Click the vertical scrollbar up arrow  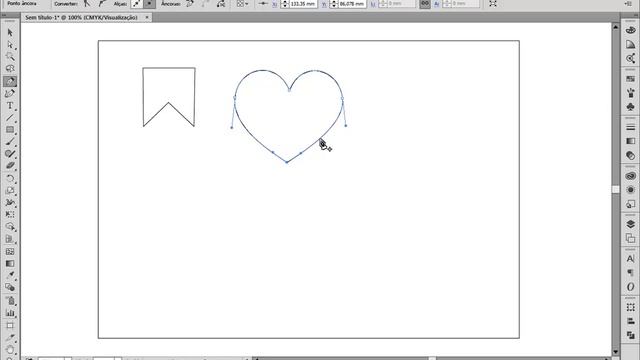(x=616, y=27)
